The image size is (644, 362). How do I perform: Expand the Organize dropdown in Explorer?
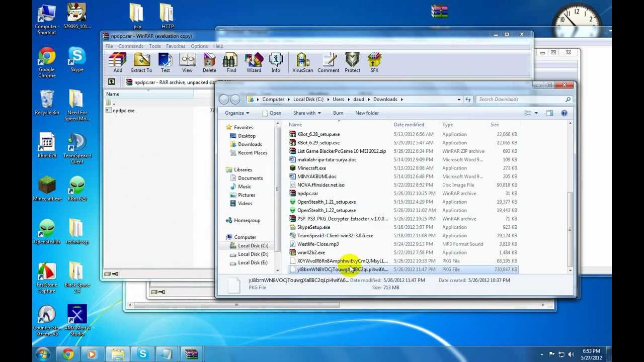coord(237,113)
